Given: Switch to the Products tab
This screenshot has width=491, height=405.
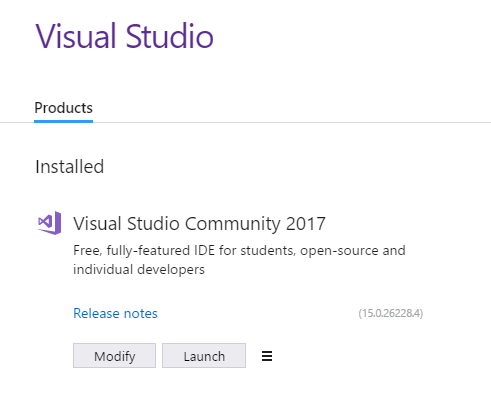Looking at the screenshot, I should pos(63,108).
